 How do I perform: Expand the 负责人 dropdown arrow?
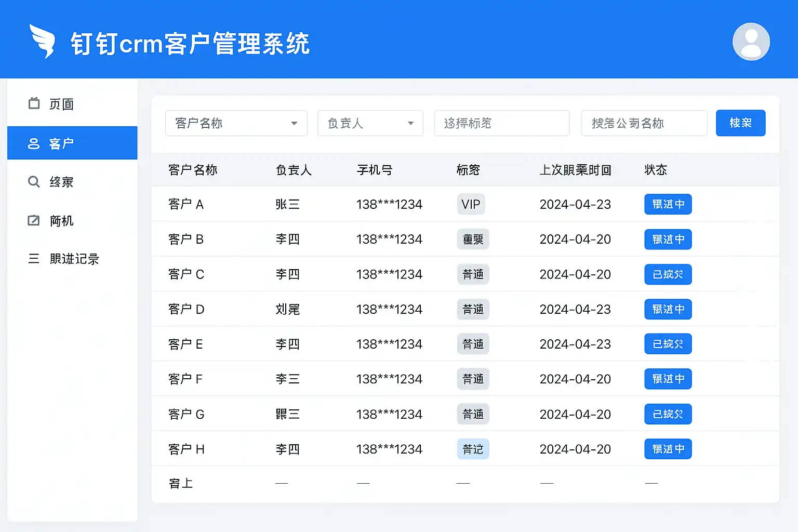410,123
